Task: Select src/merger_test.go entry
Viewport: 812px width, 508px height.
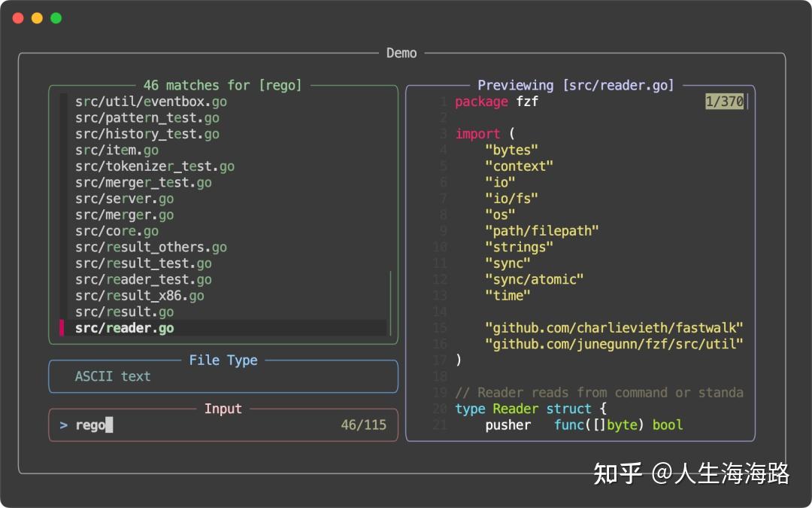Action: (143, 183)
